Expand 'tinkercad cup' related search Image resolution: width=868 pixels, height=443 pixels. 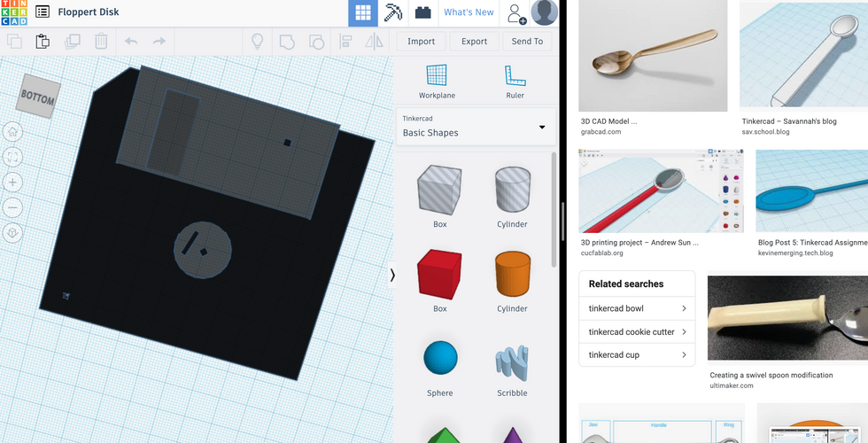pos(637,355)
